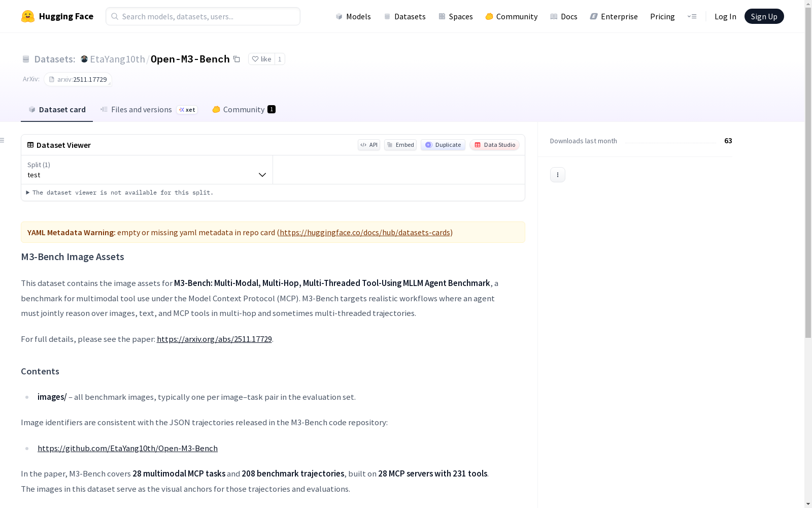
Task: Open the Split test dropdown
Action: (147, 170)
